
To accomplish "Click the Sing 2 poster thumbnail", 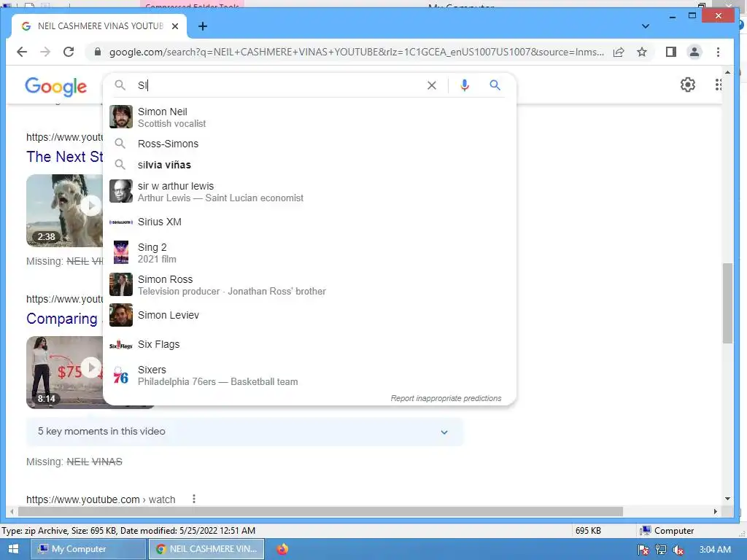I will click(121, 252).
